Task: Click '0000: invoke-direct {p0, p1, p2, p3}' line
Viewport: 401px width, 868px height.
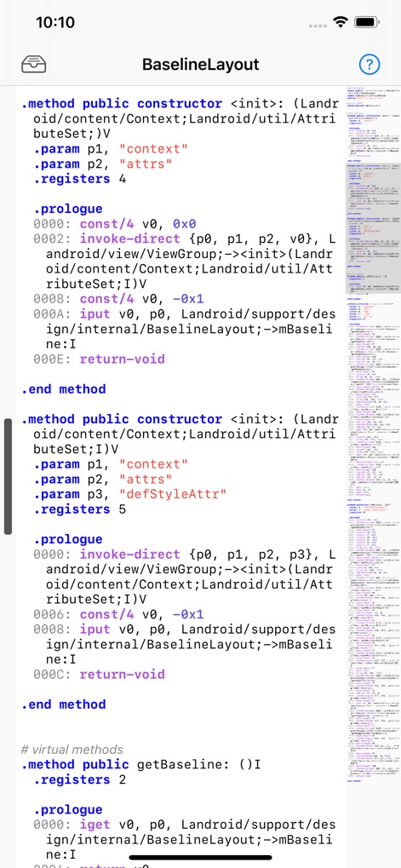Action: tap(184, 578)
